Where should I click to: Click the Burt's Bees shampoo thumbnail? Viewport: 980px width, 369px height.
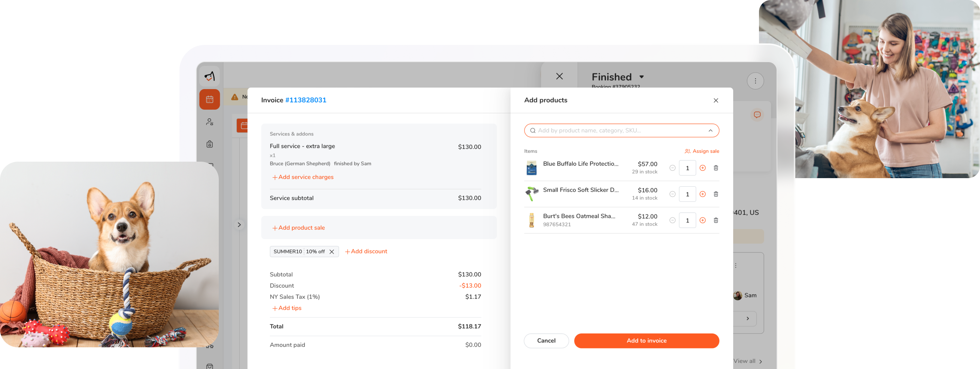[531, 220]
